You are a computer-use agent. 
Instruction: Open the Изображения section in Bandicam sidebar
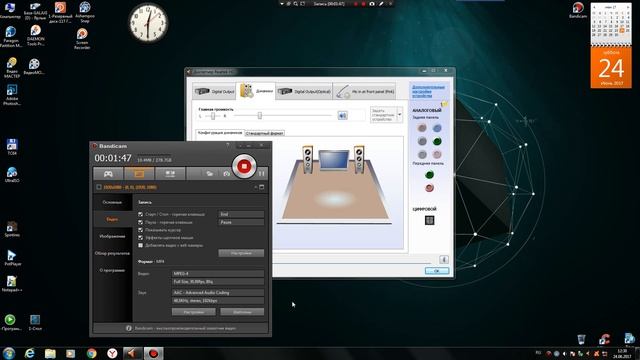click(x=112, y=236)
